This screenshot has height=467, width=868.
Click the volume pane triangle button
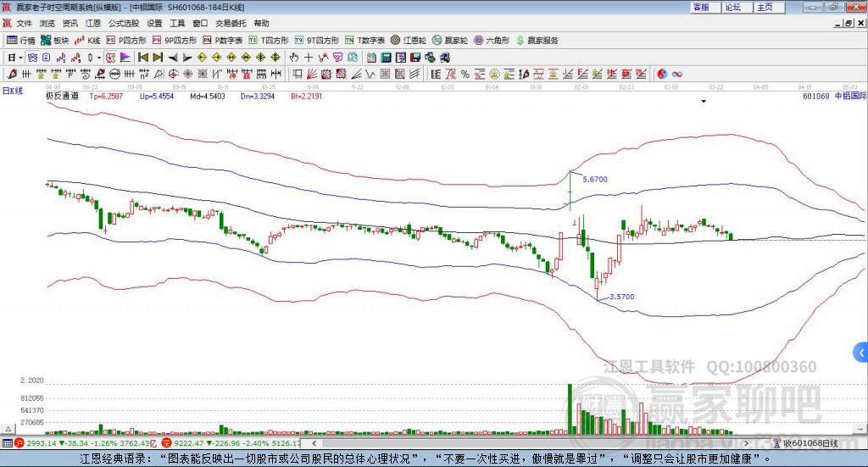8,429
